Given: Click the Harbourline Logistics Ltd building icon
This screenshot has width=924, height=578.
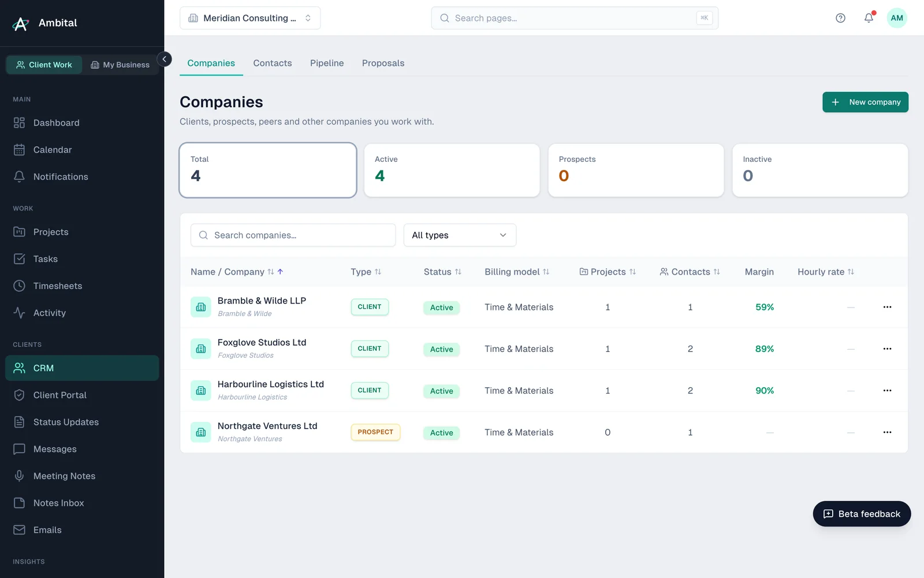Looking at the screenshot, I should pyautogui.click(x=201, y=391).
